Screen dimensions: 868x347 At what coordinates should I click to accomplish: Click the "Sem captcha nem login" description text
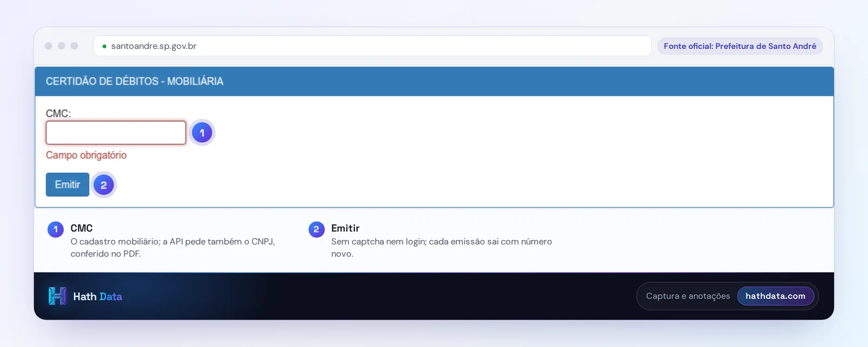(442, 248)
